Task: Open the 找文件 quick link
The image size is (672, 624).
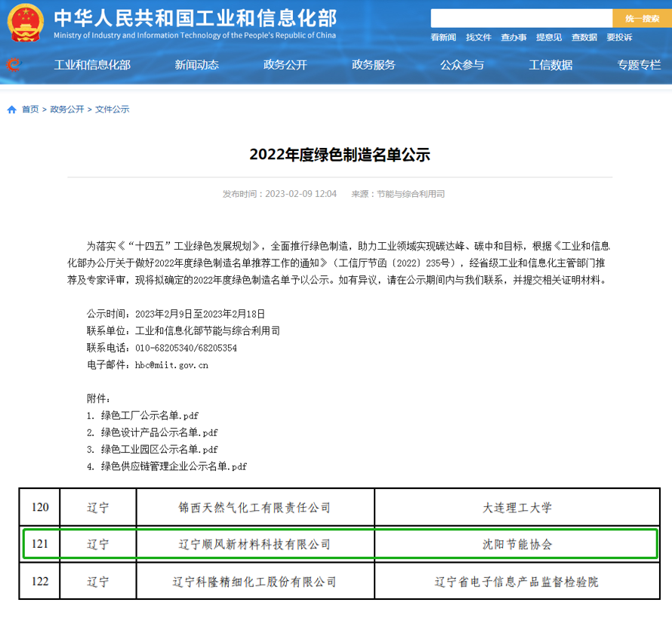Action: point(478,38)
